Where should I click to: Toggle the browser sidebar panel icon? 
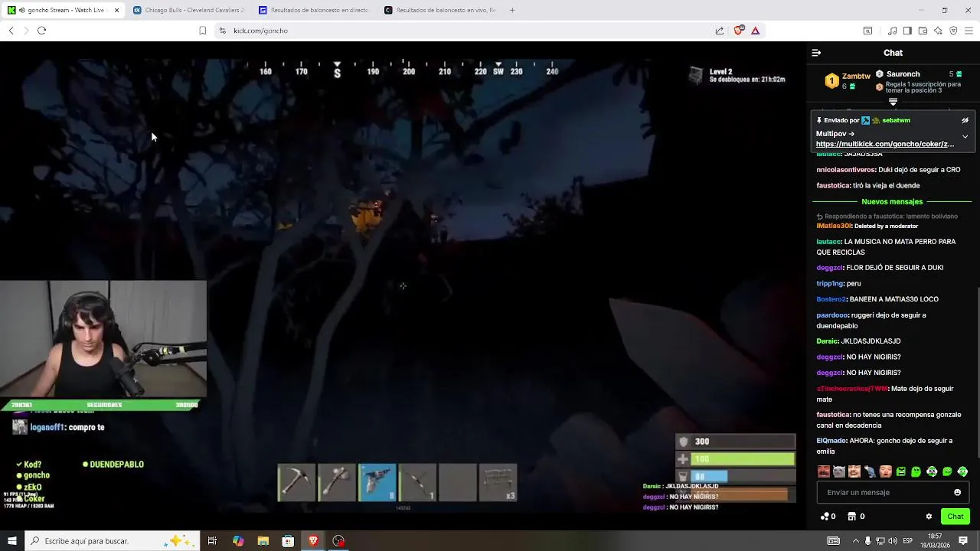[907, 31]
